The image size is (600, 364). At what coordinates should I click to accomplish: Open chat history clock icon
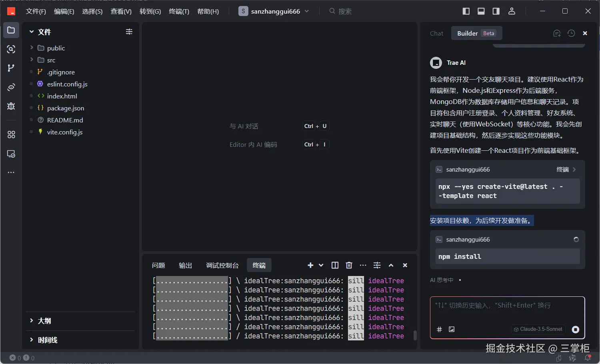tap(571, 33)
